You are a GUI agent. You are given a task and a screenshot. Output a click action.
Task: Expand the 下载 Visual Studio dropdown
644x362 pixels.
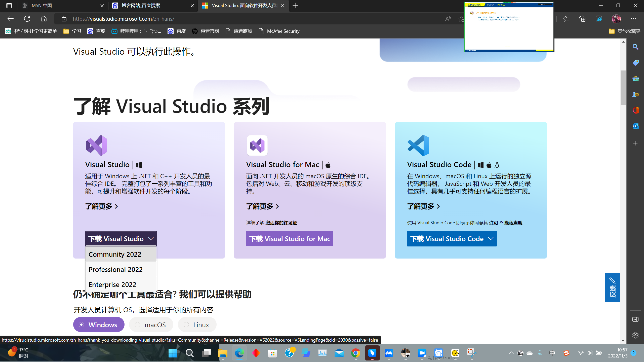[121, 238]
